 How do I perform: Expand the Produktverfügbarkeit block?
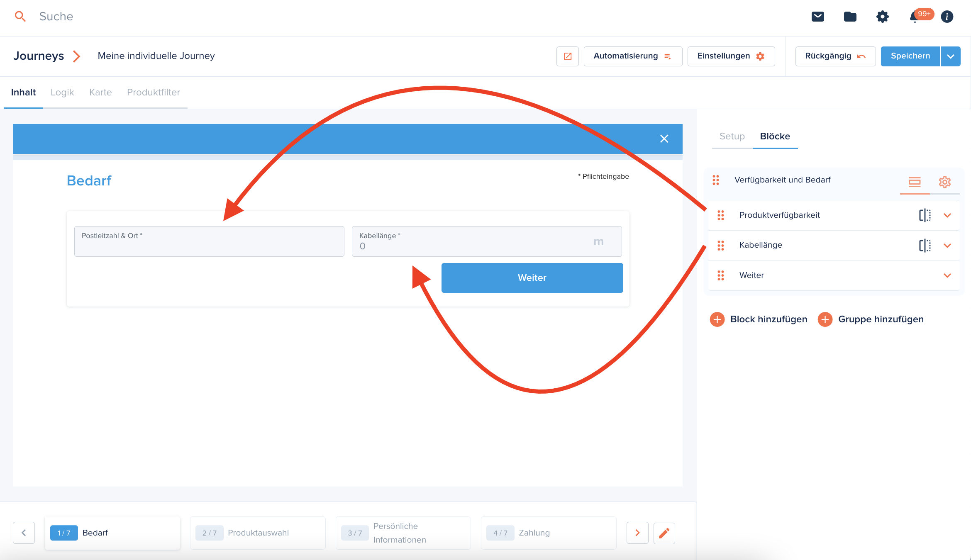tap(947, 215)
